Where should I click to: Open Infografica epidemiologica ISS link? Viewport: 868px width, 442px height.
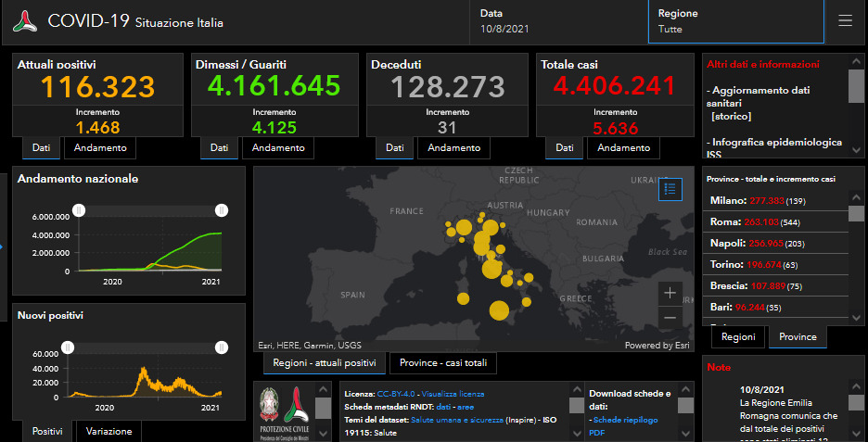click(x=773, y=148)
